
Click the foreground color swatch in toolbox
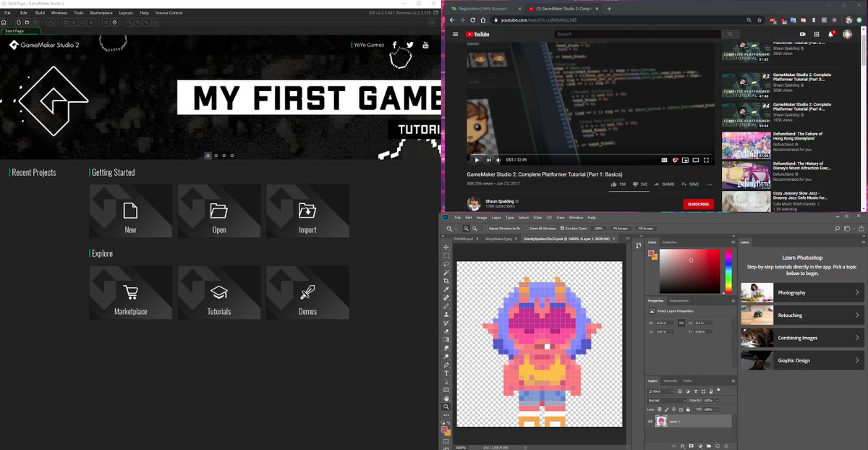point(444,430)
